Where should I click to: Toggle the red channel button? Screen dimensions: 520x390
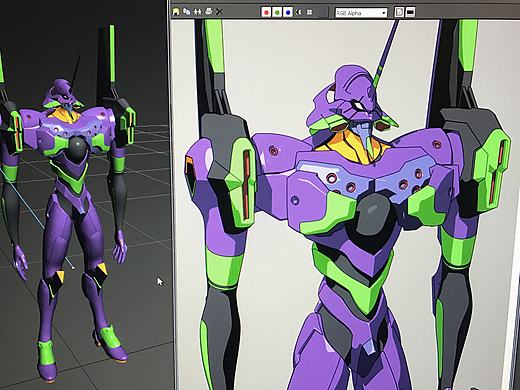point(266,12)
